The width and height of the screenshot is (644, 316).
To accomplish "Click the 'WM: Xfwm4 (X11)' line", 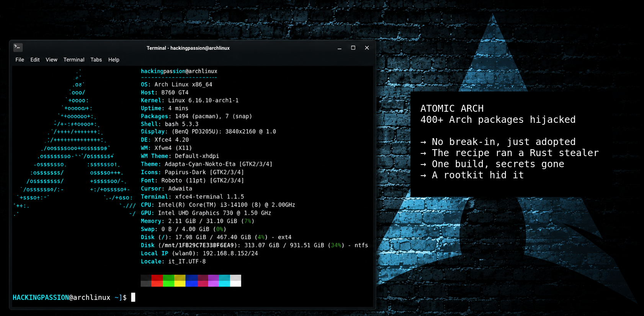I will [x=166, y=148].
